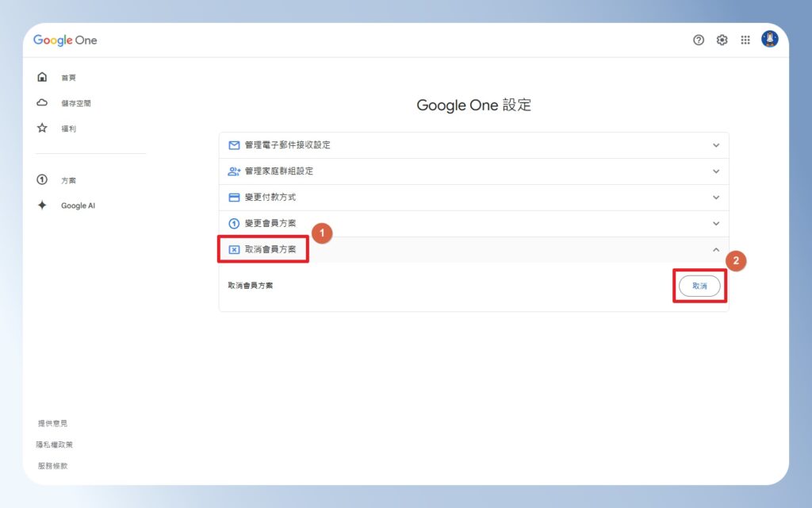Click 取消會員方案 header label
This screenshot has width=812, height=508.
[270, 249]
